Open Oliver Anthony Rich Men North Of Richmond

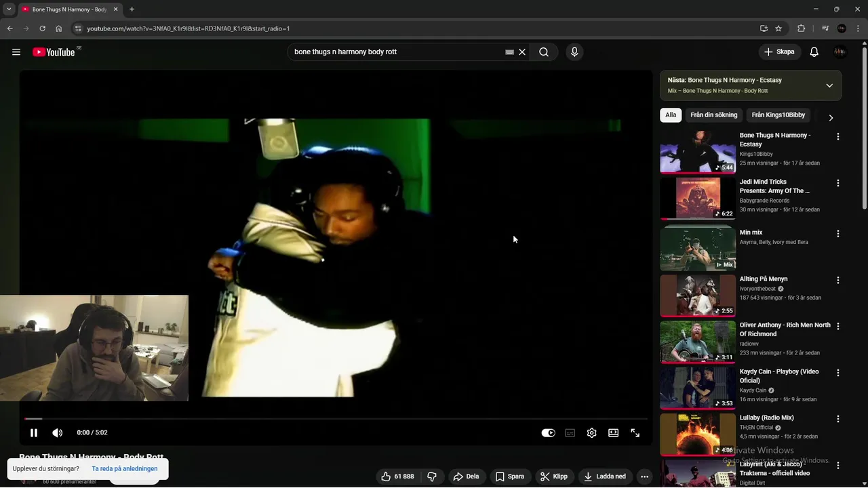(785, 329)
